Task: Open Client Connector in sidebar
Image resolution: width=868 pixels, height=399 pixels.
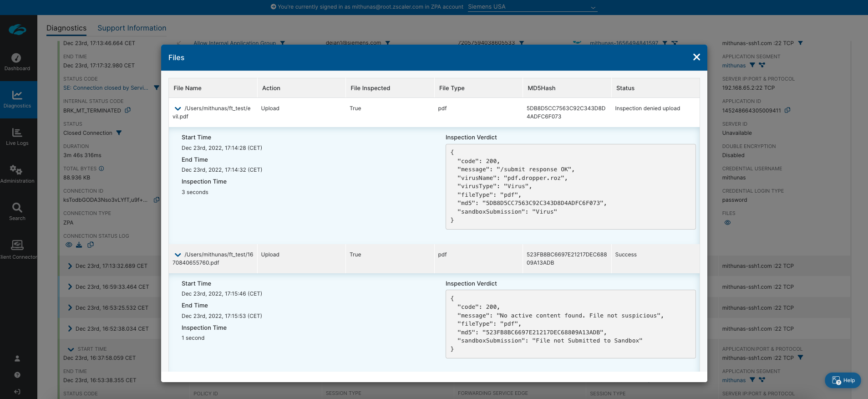Action: (17, 249)
